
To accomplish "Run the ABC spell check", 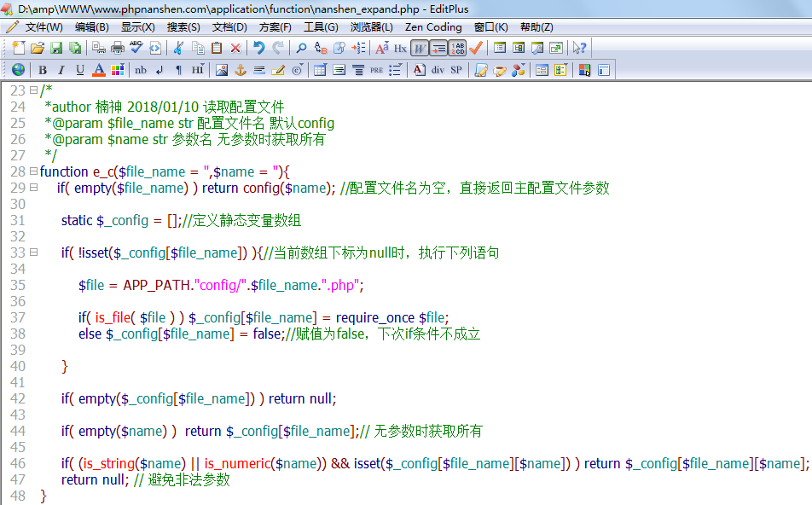I will (136, 48).
